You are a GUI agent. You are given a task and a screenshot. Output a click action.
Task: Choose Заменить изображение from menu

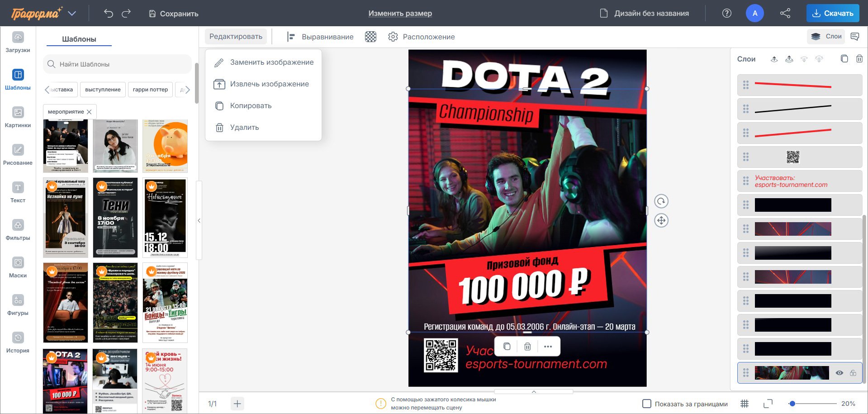pos(263,62)
